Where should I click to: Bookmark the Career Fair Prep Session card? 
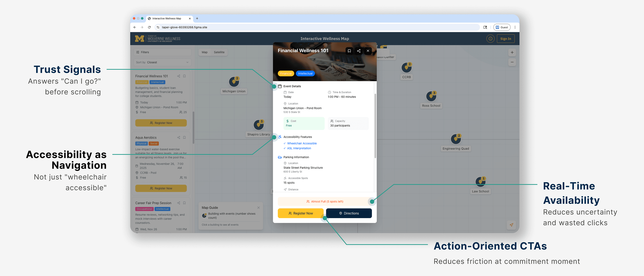click(x=184, y=203)
